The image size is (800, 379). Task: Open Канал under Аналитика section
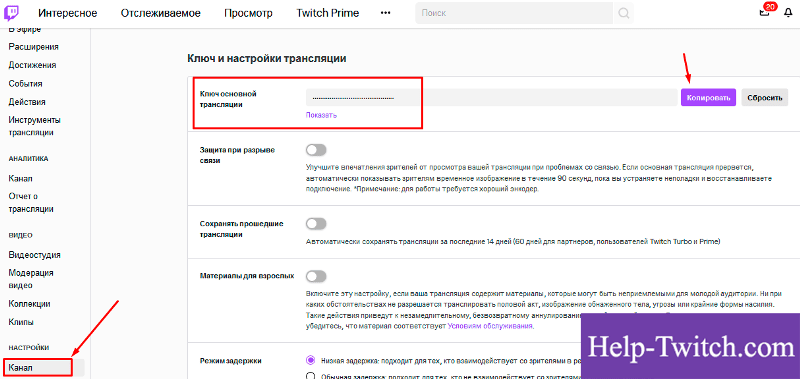(21, 179)
